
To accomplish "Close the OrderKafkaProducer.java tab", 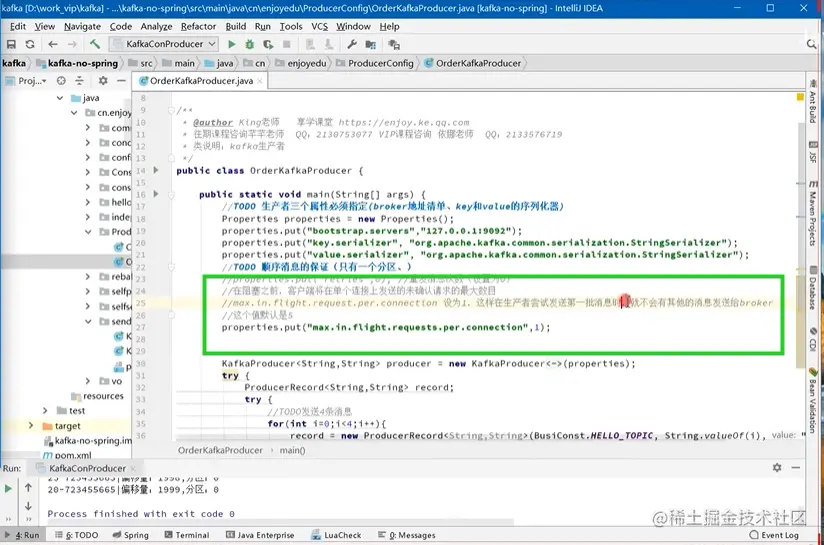I will point(260,81).
